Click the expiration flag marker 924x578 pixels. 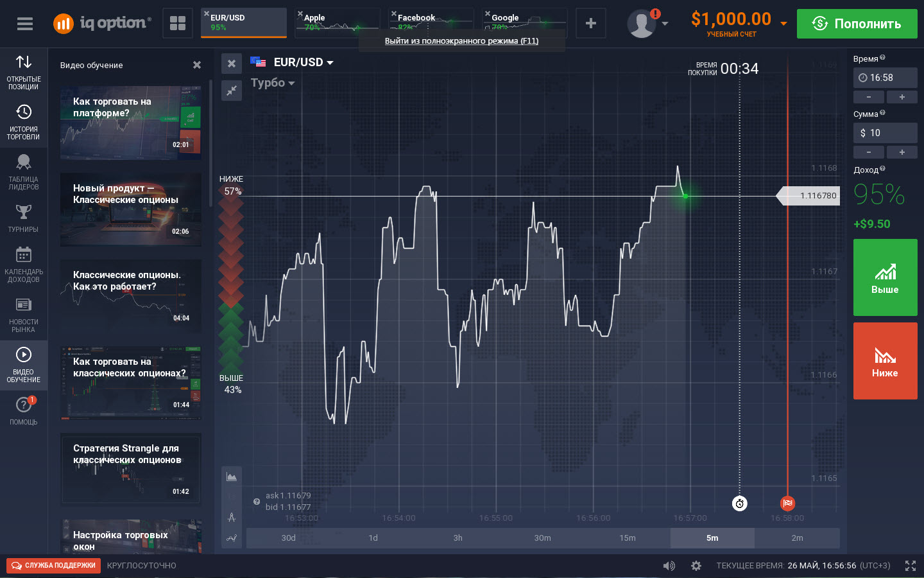click(x=788, y=504)
